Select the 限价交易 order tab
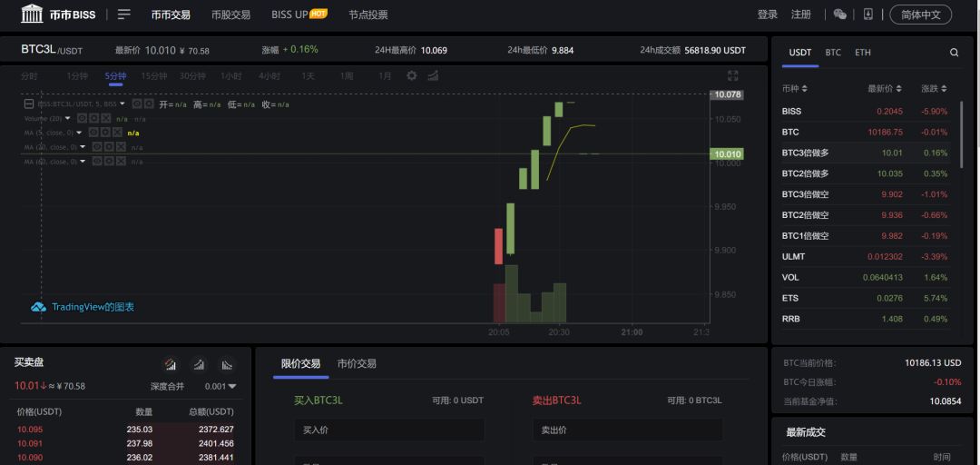This screenshot has height=465, width=980. pyautogui.click(x=300, y=363)
